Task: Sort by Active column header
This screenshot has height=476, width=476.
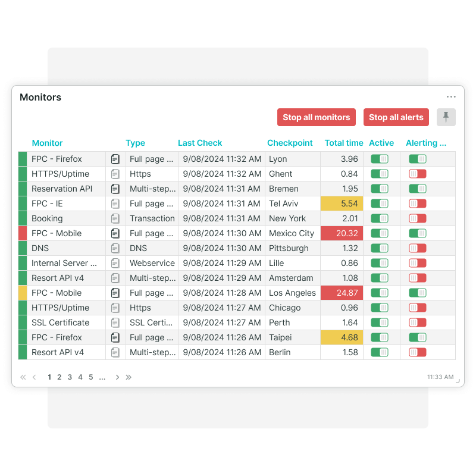Action: point(381,143)
